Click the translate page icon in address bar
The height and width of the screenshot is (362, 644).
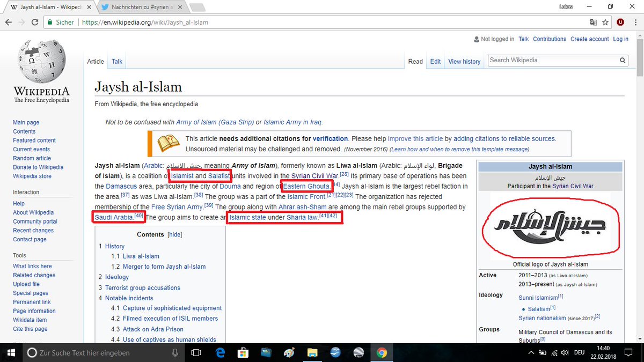tap(594, 23)
